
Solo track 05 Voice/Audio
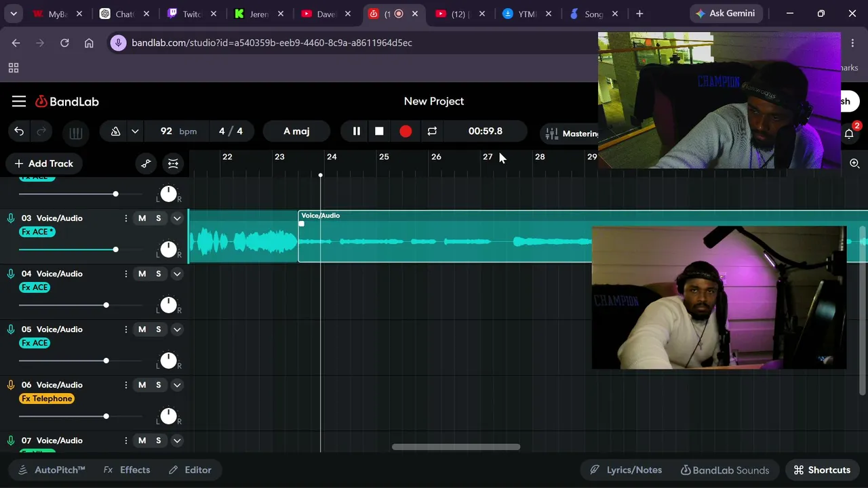tap(159, 329)
